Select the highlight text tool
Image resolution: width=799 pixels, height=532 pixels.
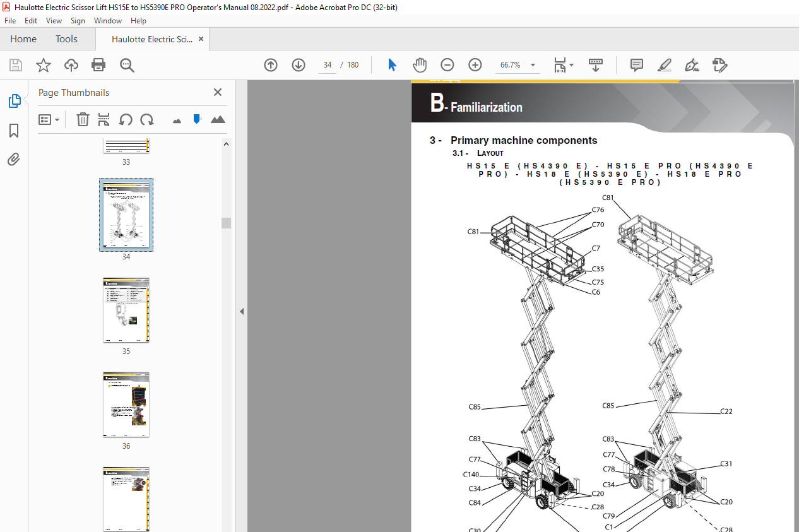(664, 65)
